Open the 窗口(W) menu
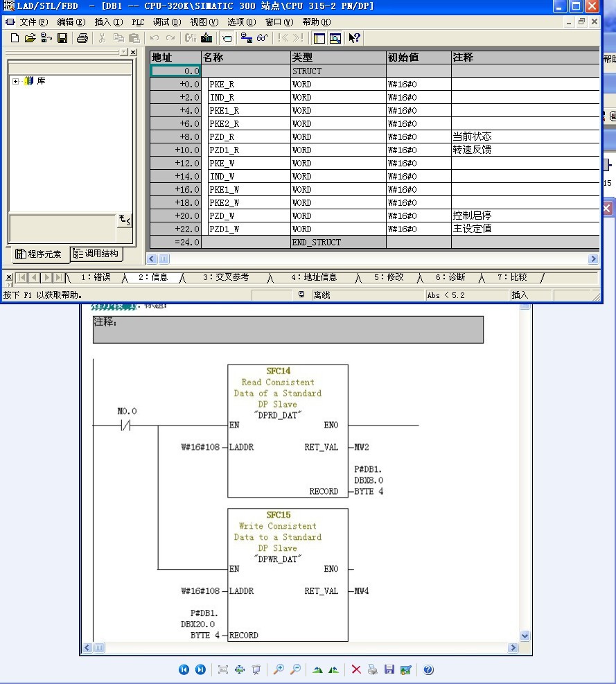Screen dimensions: 616x684 (x=279, y=21)
